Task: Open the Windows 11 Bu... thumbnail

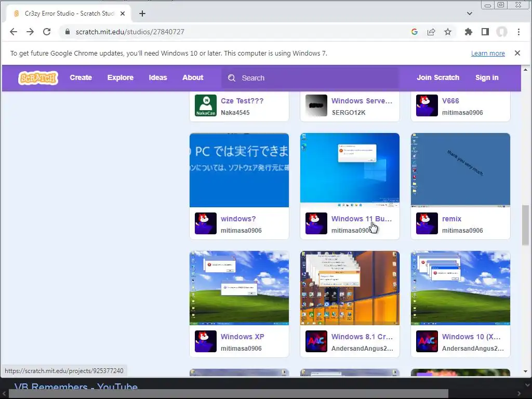Action: [x=350, y=170]
